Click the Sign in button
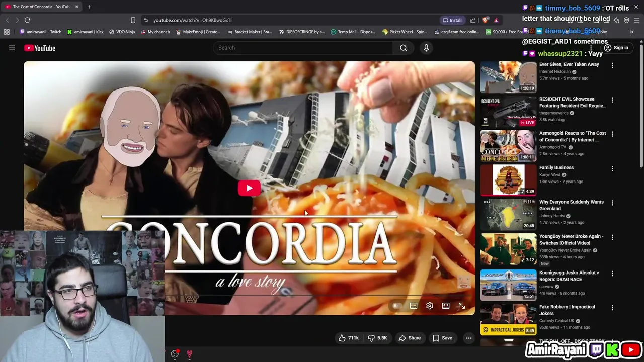 616,48
